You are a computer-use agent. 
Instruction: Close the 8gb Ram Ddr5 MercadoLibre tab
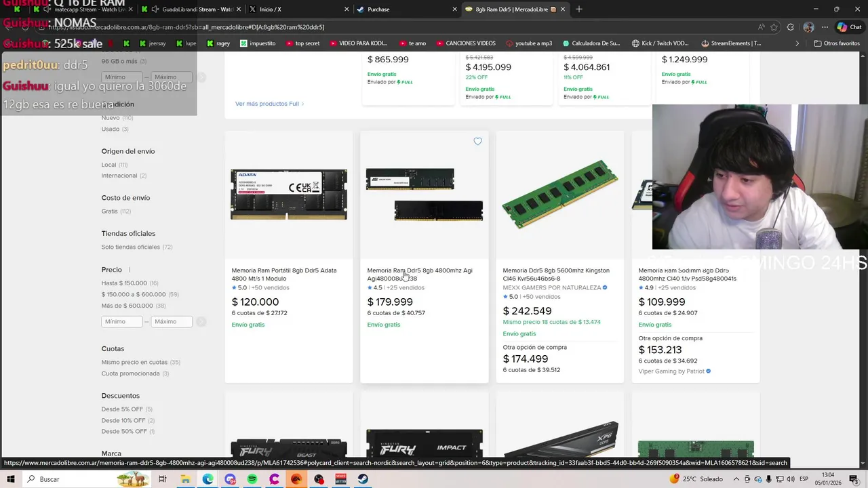(x=562, y=9)
